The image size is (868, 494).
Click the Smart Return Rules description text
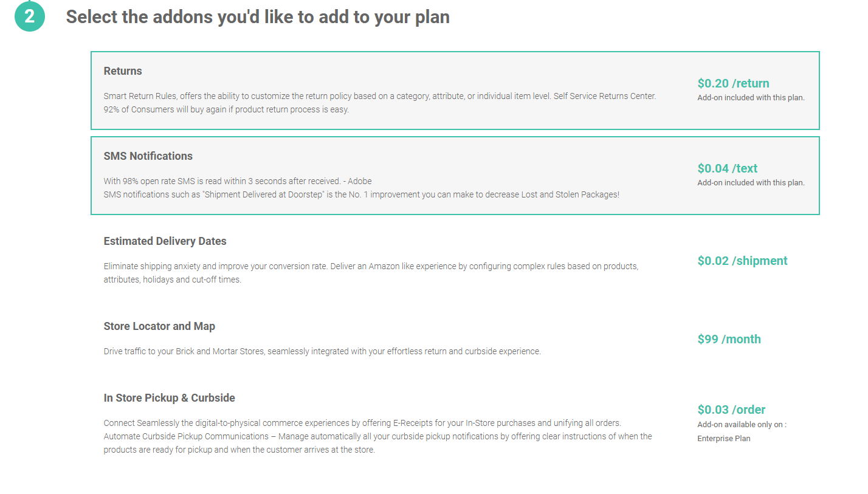pyautogui.click(x=380, y=103)
